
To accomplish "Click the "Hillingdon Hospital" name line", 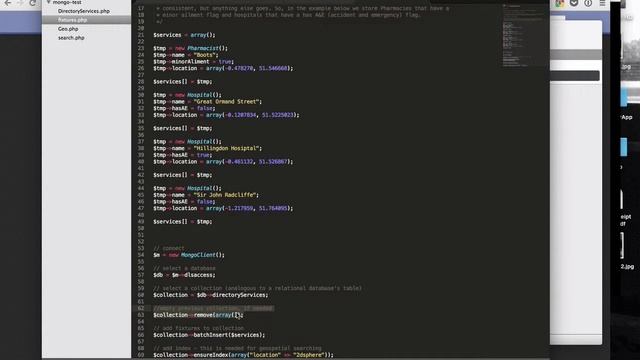I will click(x=207, y=148).
